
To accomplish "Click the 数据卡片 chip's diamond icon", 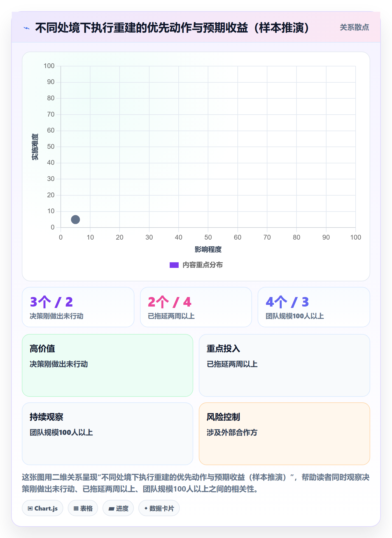I will point(146,508).
